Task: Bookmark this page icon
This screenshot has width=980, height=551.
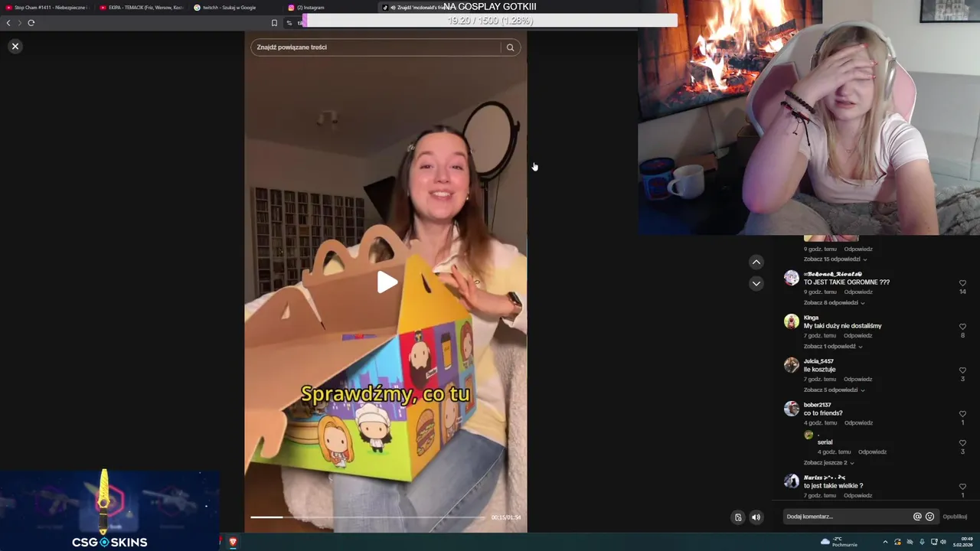Action: [x=274, y=23]
